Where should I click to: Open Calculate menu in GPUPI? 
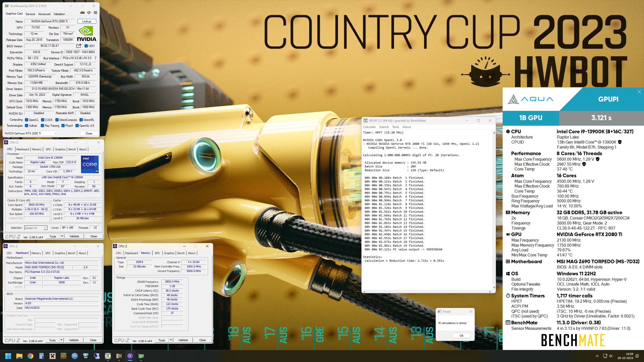coord(369,127)
